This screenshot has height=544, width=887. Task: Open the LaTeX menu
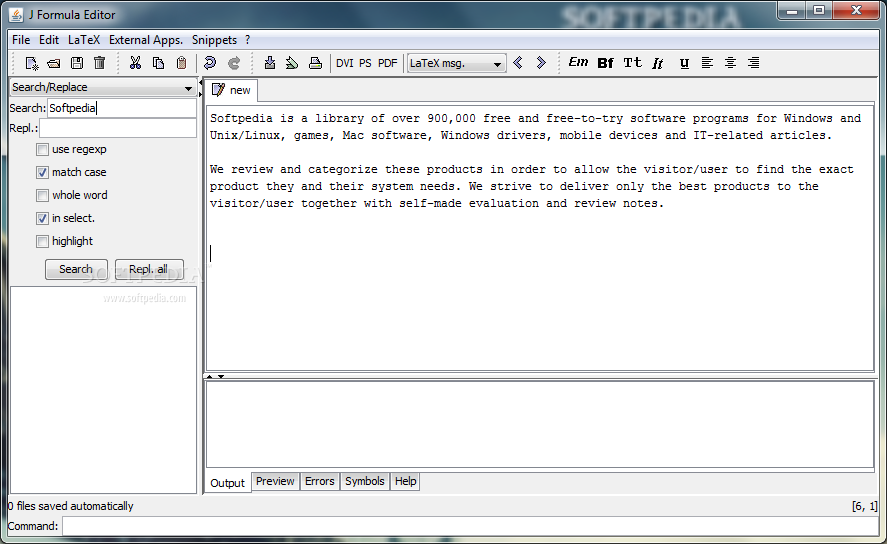84,40
